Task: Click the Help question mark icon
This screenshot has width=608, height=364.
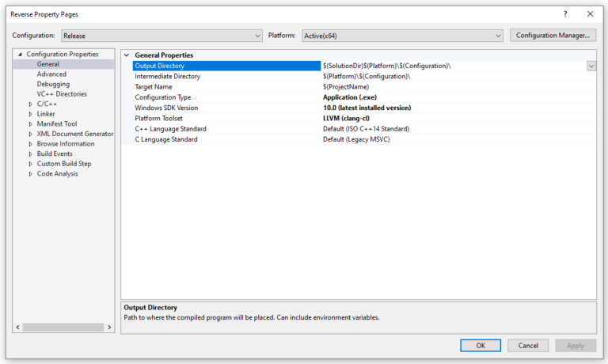Action: coord(564,14)
